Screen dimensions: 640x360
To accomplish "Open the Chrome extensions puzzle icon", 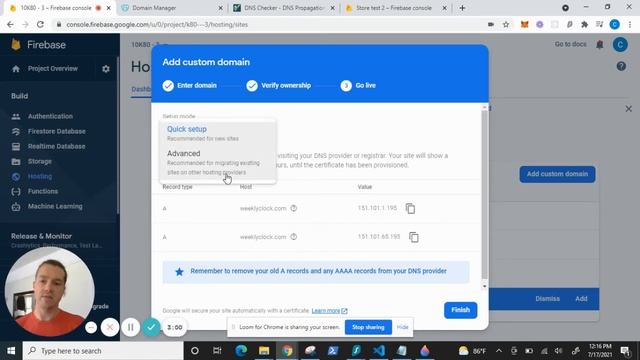I will [x=584, y=24].
